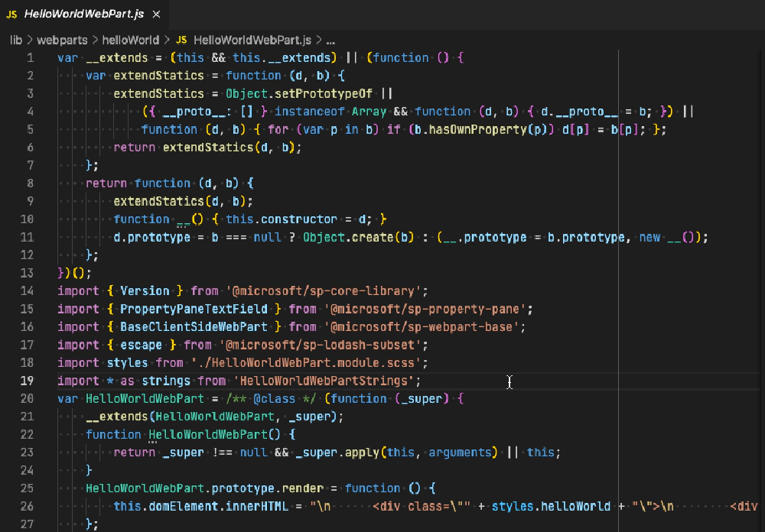The width and height of the screenshot is (765, 532).
Task: Open HelloWorldWebPart.js breadcrumb file entry
Action: point(252,40)
